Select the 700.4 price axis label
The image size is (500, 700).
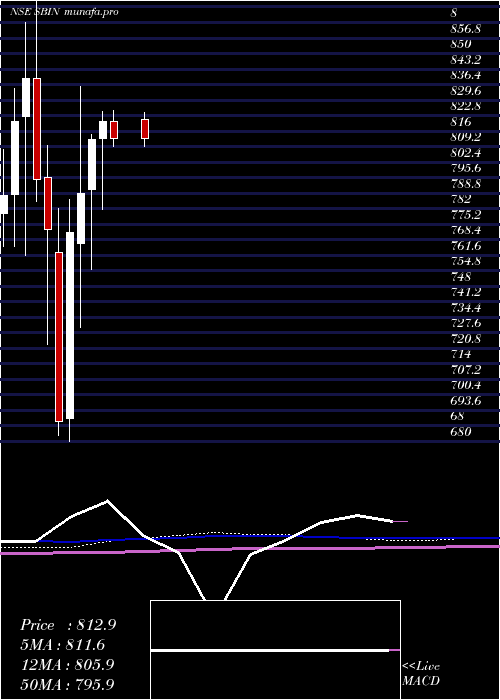click(x=465, y=385)
